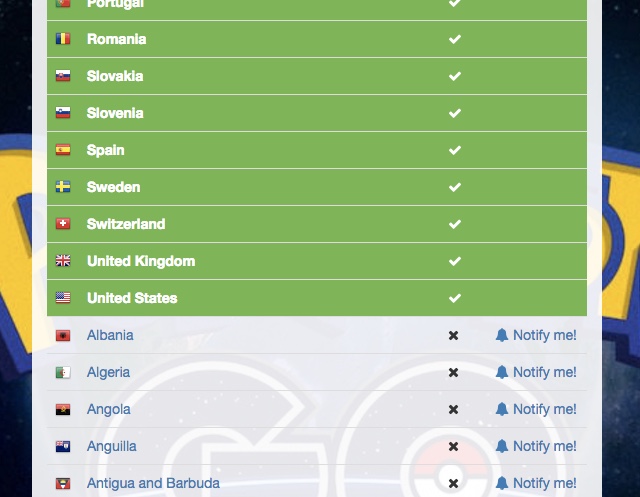Click Notify me! for Albania
This screenshot has width=640, height=497.
click(x=536, y=335)
